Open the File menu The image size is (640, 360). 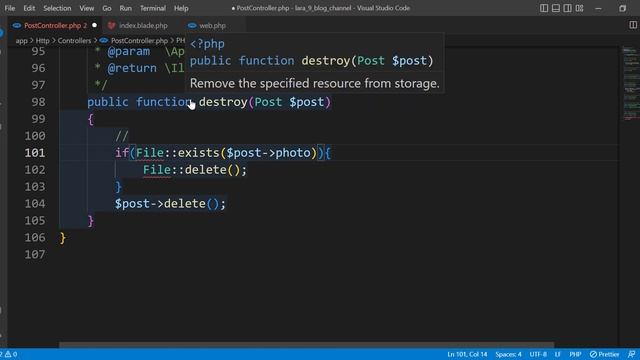coord(10,8)
